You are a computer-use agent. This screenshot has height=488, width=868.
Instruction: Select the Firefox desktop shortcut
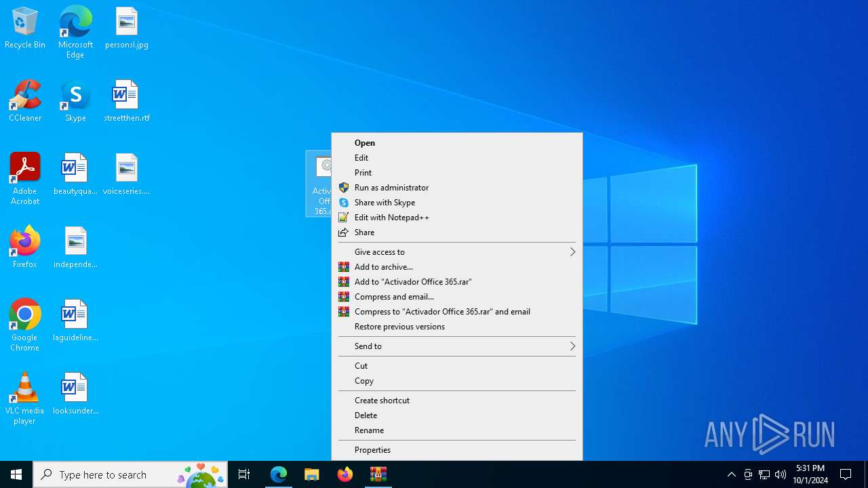pos(25,247)
